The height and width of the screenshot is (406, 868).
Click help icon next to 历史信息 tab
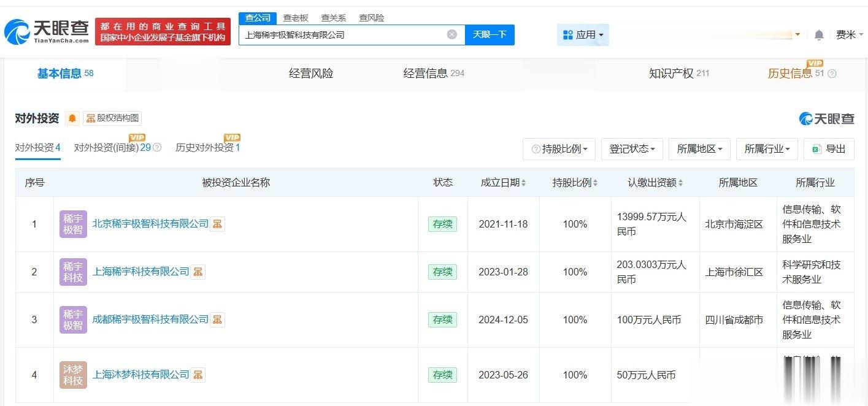tap(832, 74)
